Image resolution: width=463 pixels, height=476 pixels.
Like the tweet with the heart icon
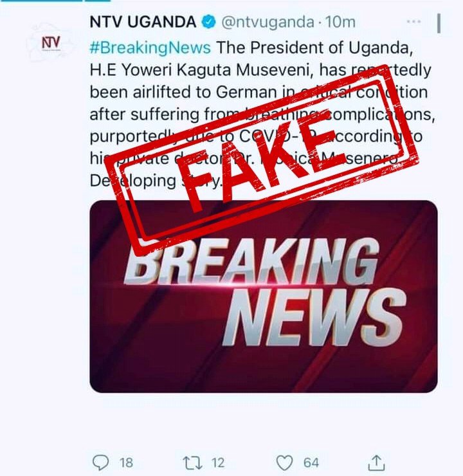click(284, 463)
